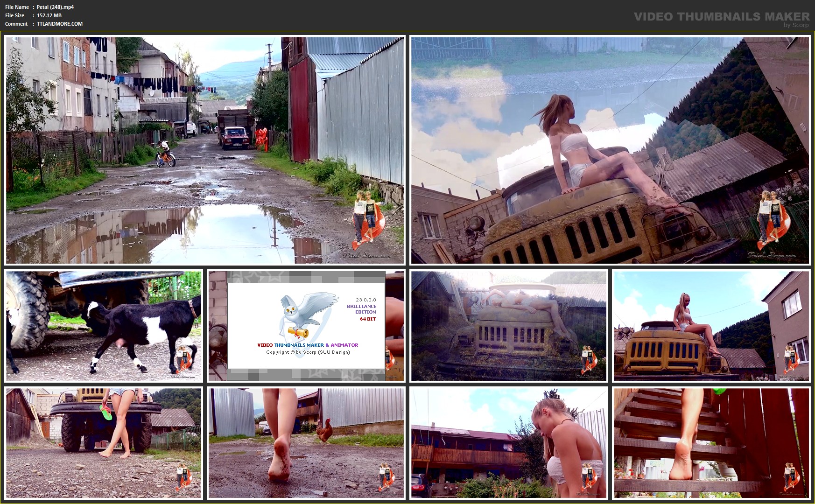This screenshot has width=815, height=504.
Task: Click the Video Thumbnails Maker header logo
Action: coord(722,19)
